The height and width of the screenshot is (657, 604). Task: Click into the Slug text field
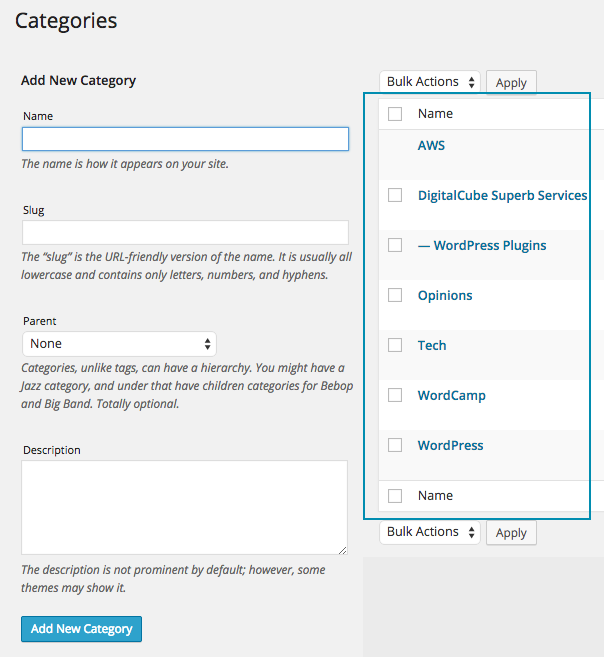[185, 233]
